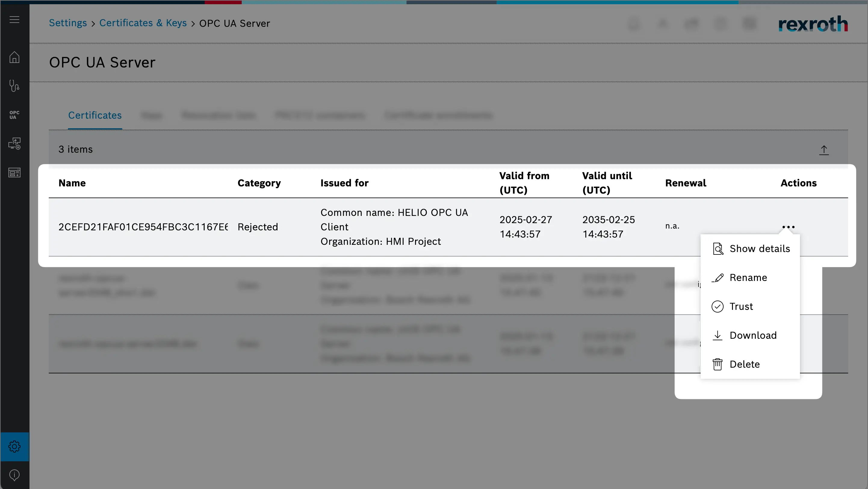Image resolution: width=868 pixels, height=489 pixels.
Task: Download the certificate from menu
Action: click(x=752, y=335)
